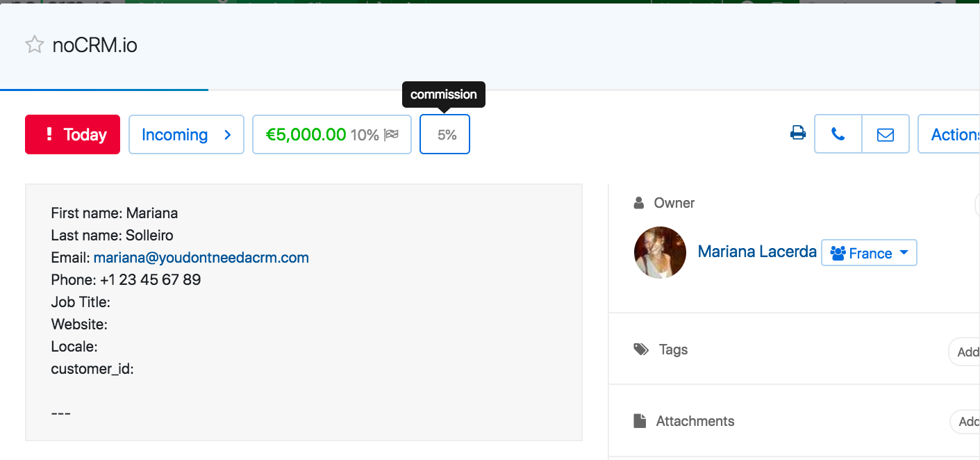
Task: Click the lead description text box
Action: (304, 313)
